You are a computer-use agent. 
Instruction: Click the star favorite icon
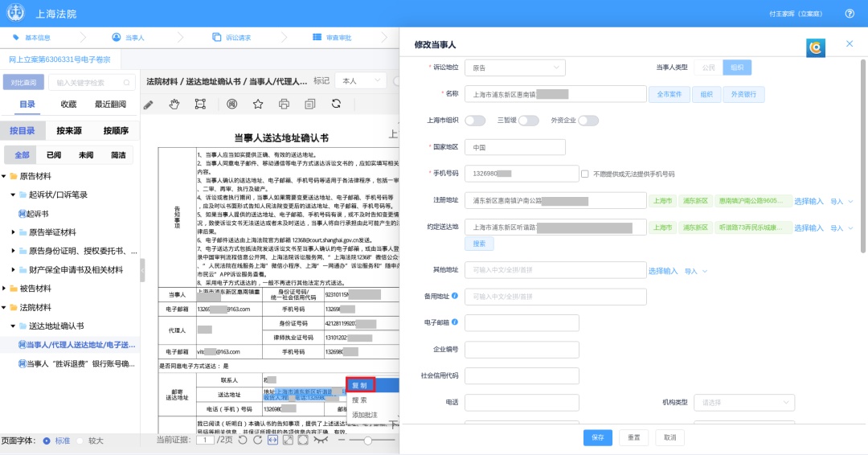pyautogui.click(x=258, y=105)
